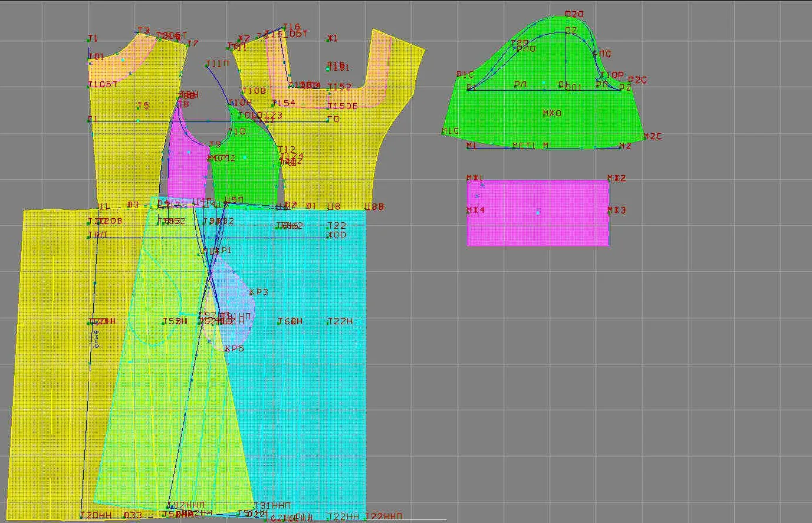
Task: Select the P2C sleeve point label
Action: 637,80
